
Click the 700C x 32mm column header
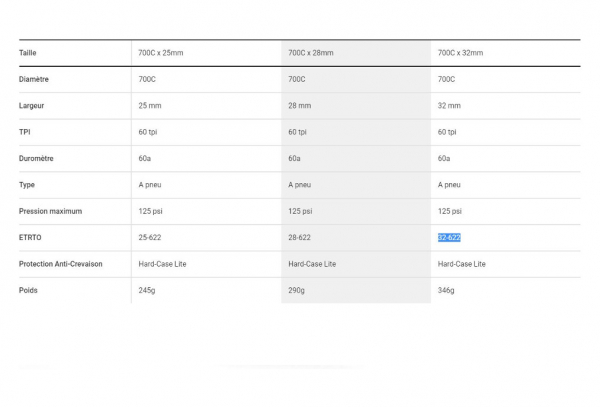pos(460,52)
